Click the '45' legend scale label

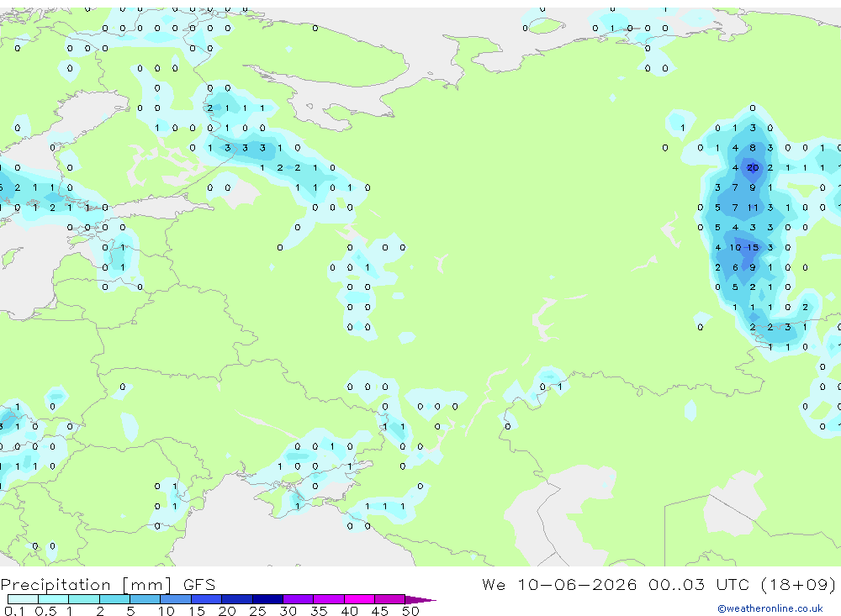380,611
